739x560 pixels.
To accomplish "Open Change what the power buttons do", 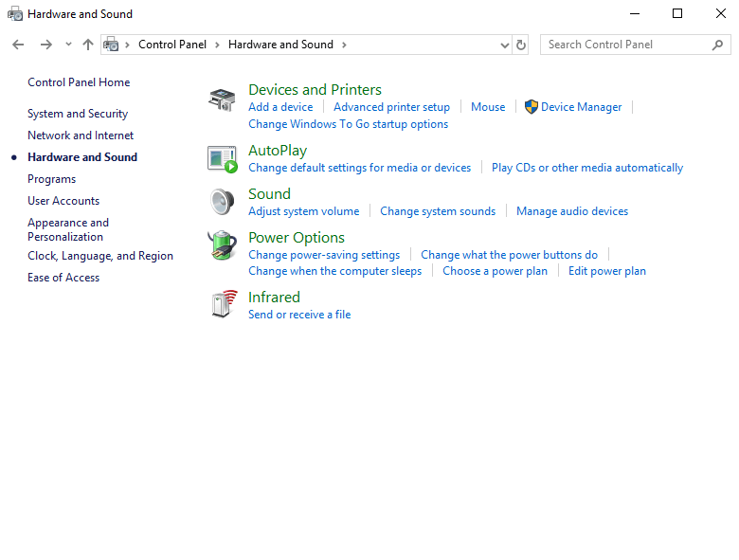I will (509, 255).
